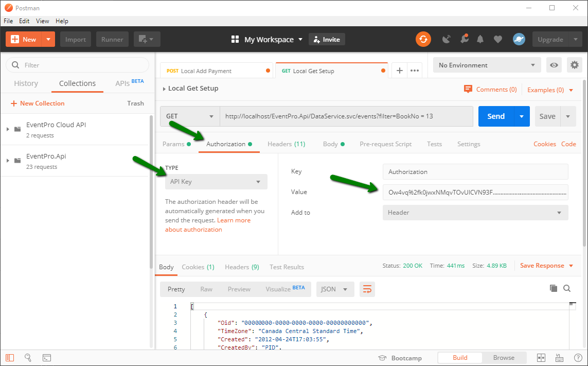Open the wrench settings icon in header

click(464, 39)
